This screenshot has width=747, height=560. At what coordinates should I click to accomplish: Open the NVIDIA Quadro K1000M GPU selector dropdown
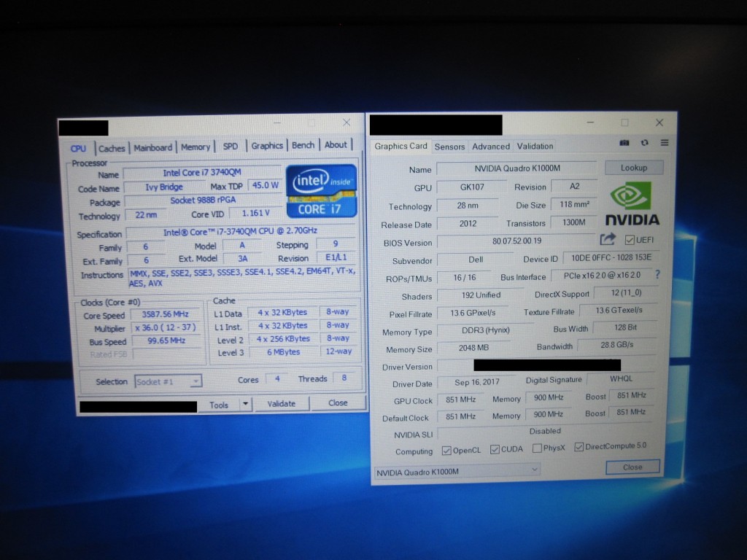click(457, 472)
